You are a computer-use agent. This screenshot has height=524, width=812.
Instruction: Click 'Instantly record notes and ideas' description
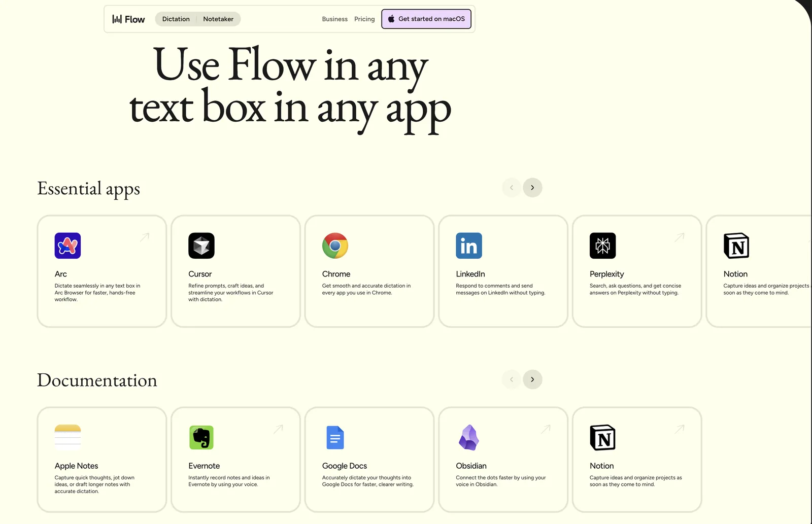pyautogui.click(x=229, y=481)
